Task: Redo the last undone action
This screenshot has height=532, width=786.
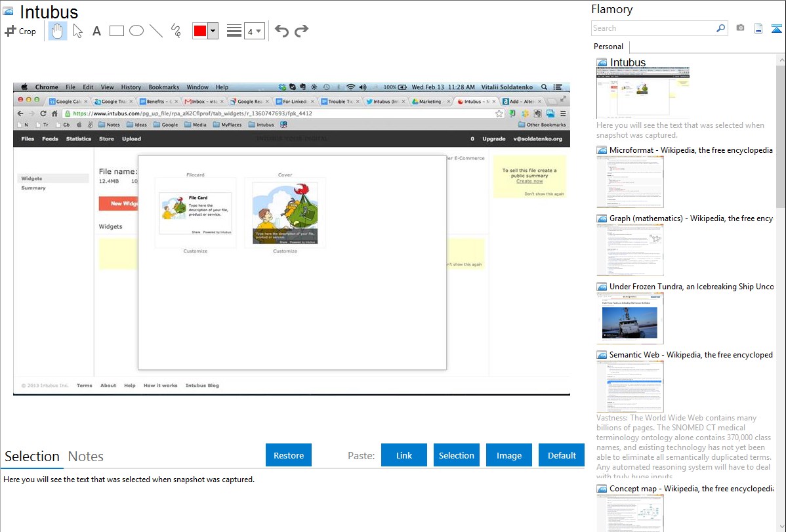Action: (301, 31)
